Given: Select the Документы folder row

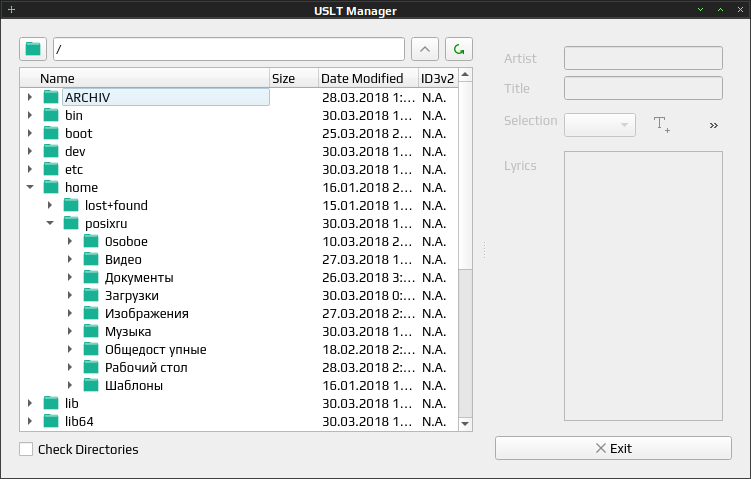Looking at the screenshot, I should click(x=239, y=277).
